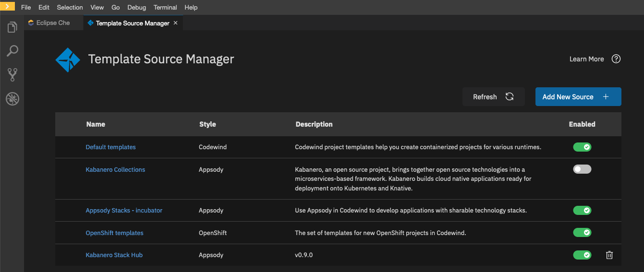The image size is (644, 272).
Task: Click the Style column header
Action: coord(207,124)
